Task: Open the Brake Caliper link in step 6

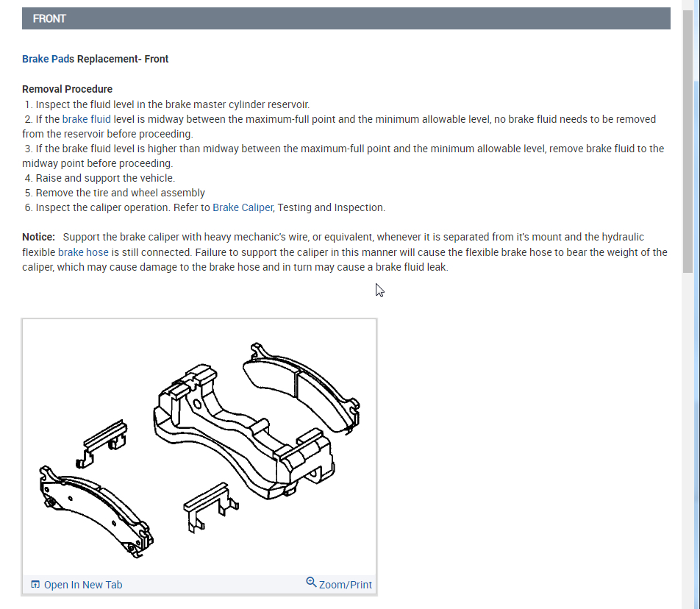Action: [243, 207]
